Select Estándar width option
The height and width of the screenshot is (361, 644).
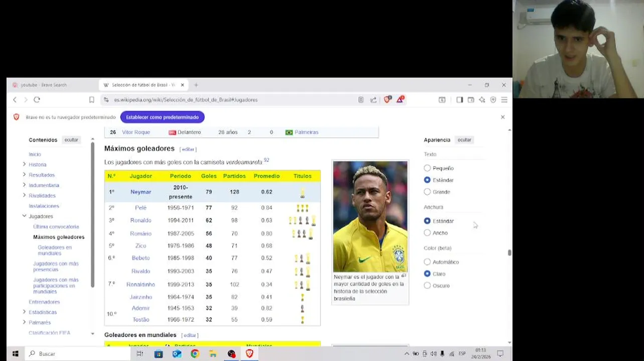pyautogui.click(x=427, y=221)
